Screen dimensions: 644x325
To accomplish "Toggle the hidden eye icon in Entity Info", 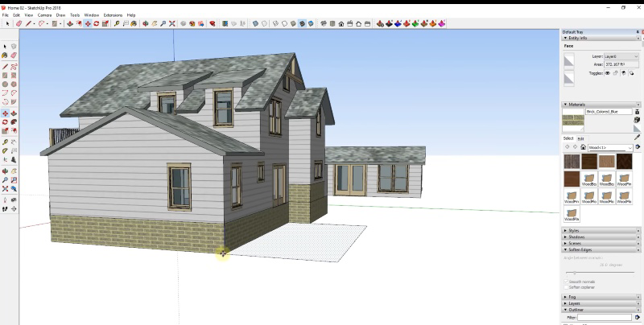I will (608, 72).
